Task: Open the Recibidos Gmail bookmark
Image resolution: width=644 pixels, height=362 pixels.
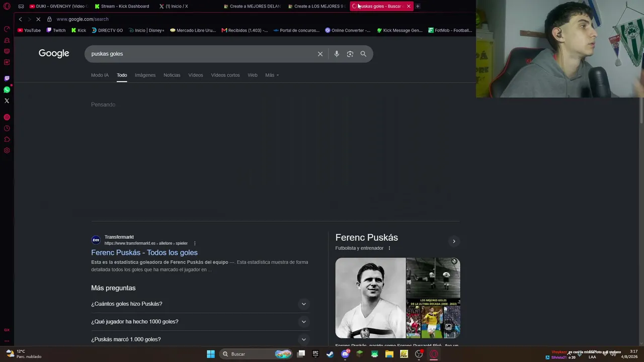Action: click(x=245, y=30)
